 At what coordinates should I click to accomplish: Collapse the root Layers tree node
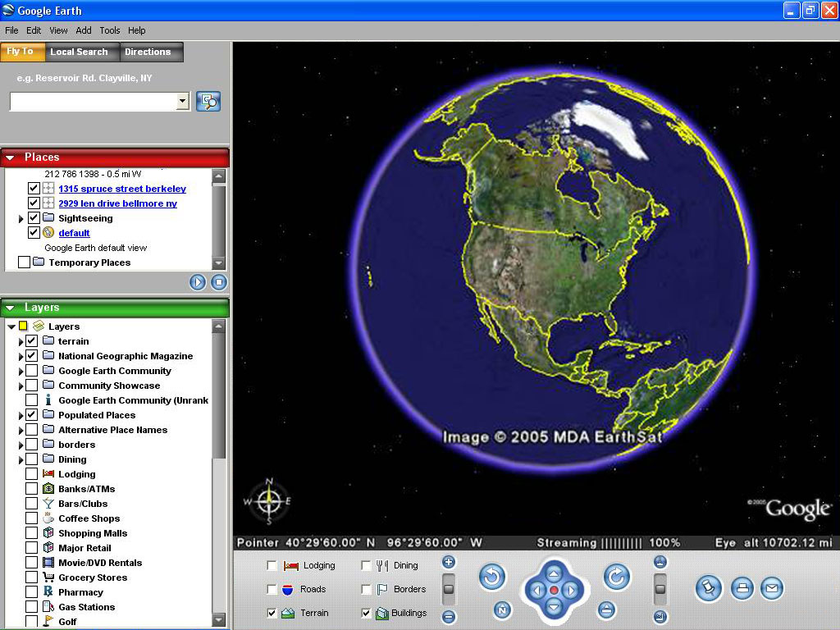[11, 326]
